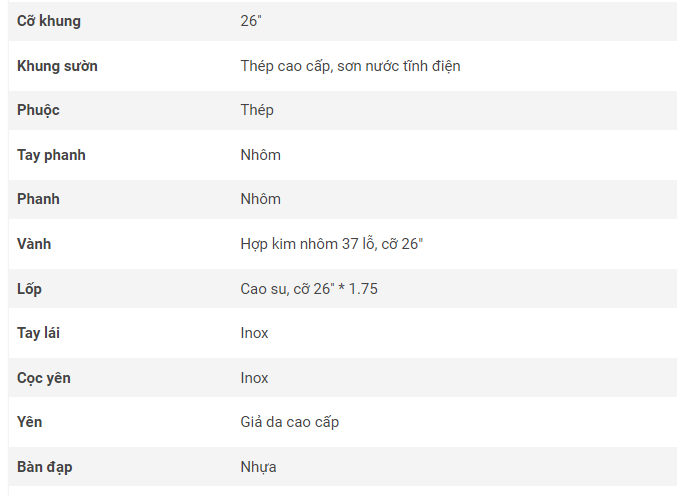This screenshot has height=496, width=677.
Task: Select "Nhôm" value beside Tay phanh
Action: [x=260, y=155]
